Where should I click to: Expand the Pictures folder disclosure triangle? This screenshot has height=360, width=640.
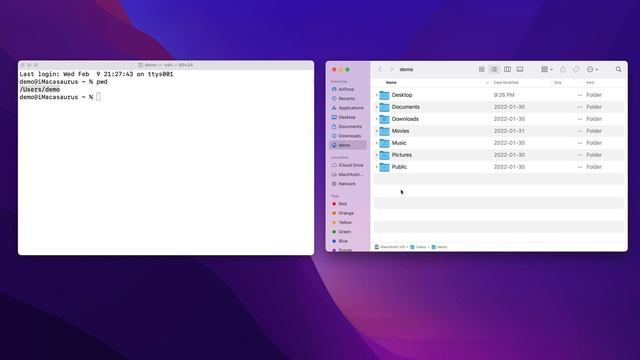click(x=376, y=155)
